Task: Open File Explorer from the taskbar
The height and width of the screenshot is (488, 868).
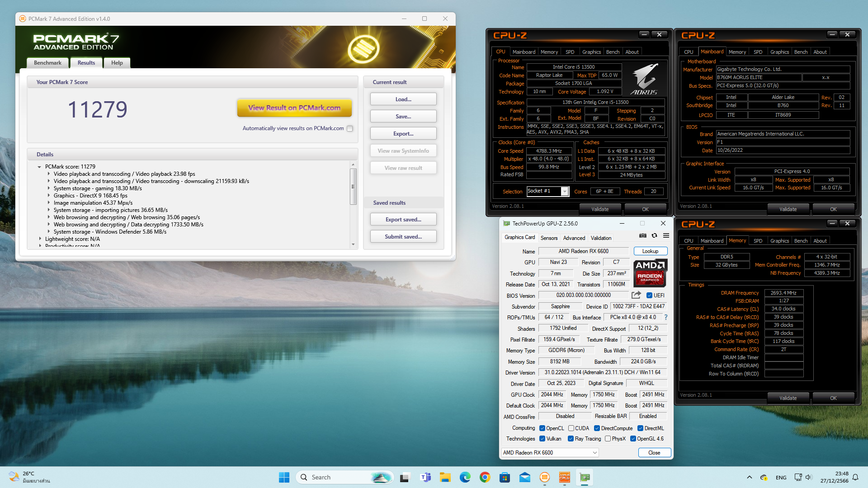Action: (x=445, y=477)
